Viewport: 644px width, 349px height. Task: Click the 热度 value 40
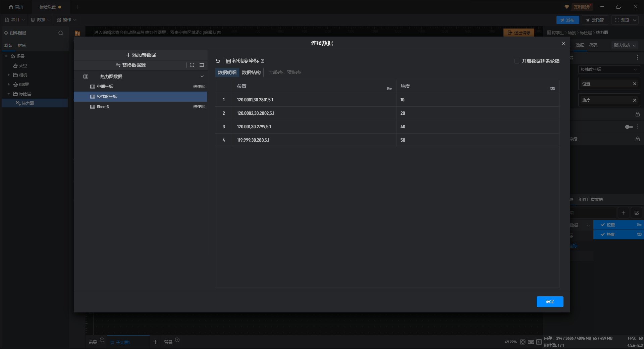403,127
